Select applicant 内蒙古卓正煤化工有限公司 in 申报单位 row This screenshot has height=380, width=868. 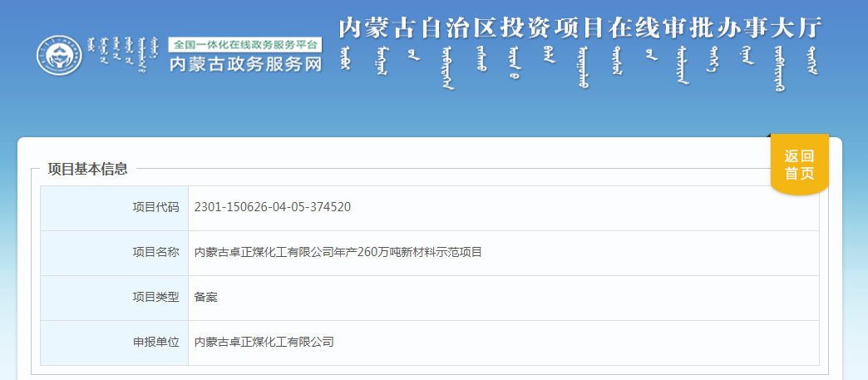(x=264, y=343)
